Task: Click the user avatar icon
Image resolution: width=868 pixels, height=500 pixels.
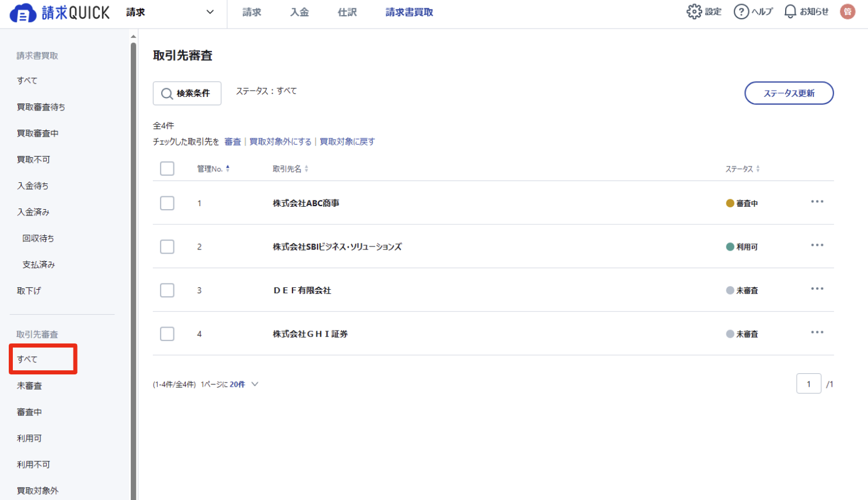Action: [848, 12]
